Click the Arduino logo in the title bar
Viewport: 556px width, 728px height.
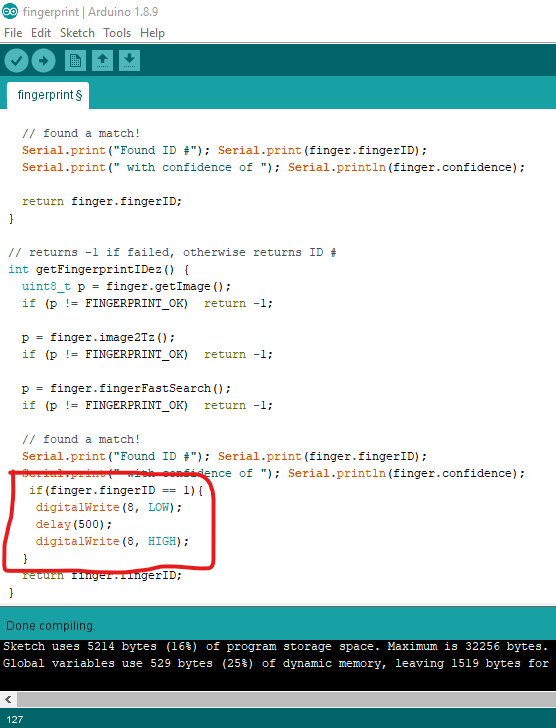click(10, 11)
